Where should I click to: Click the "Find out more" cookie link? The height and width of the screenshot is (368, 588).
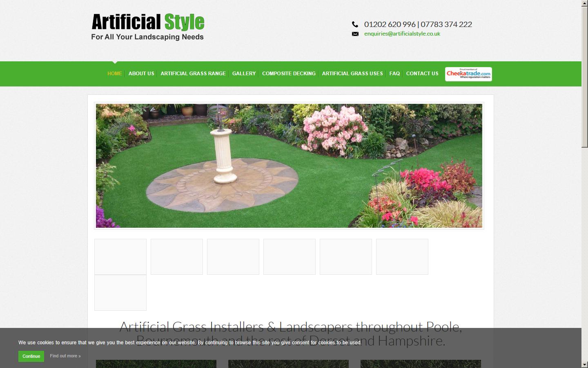pyautogui.click(x=65, y=356)
